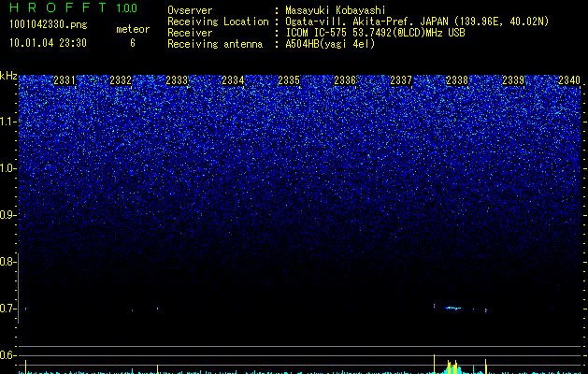
Task: Click antenna value A504HB(yagi 4el)
Action: [330, 44]
